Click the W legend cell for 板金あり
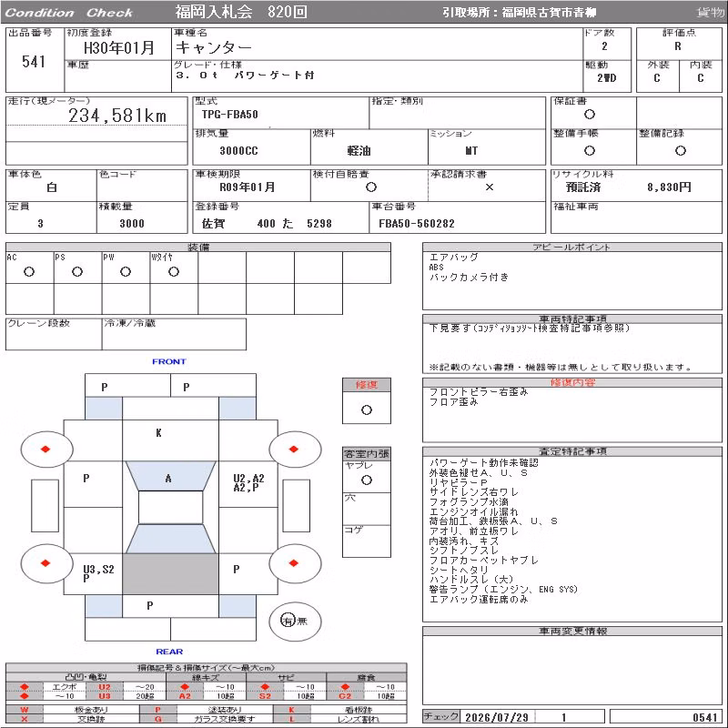Viewport: 728px width, 728px height. click(x=25, y=710)
